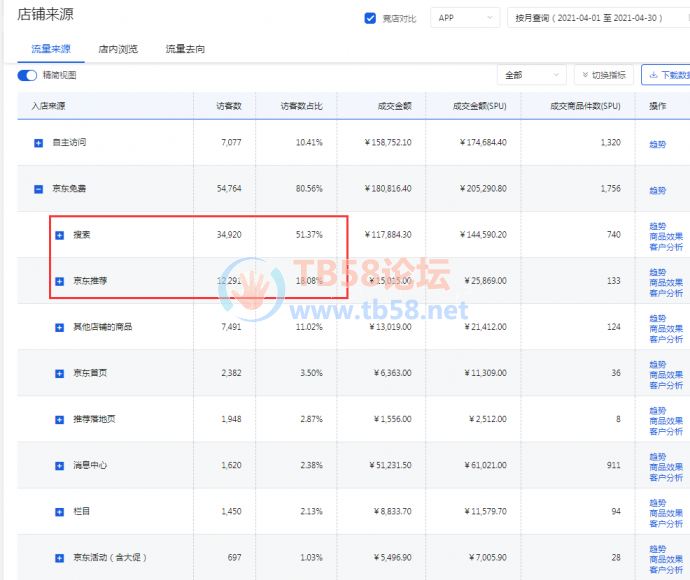The image size is (690, 580).
Task: Open 趋势 link for 自主访问
Action: click(657, 144)
